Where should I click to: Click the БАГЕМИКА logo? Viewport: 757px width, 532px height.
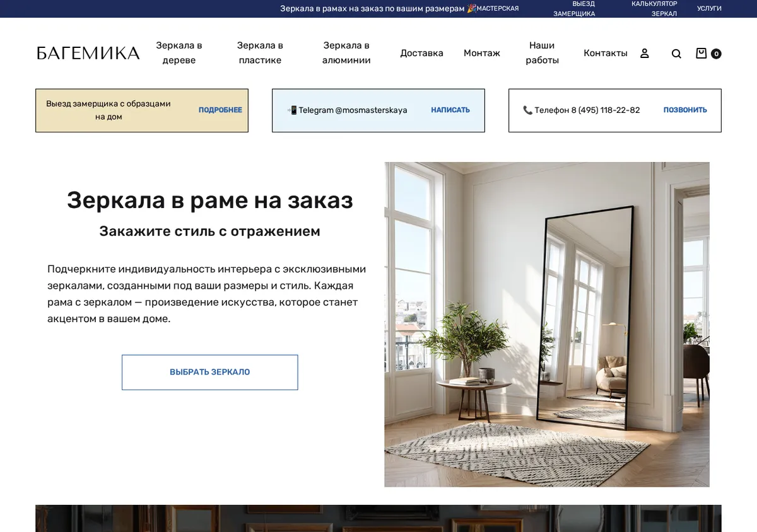tap(88, 53)
